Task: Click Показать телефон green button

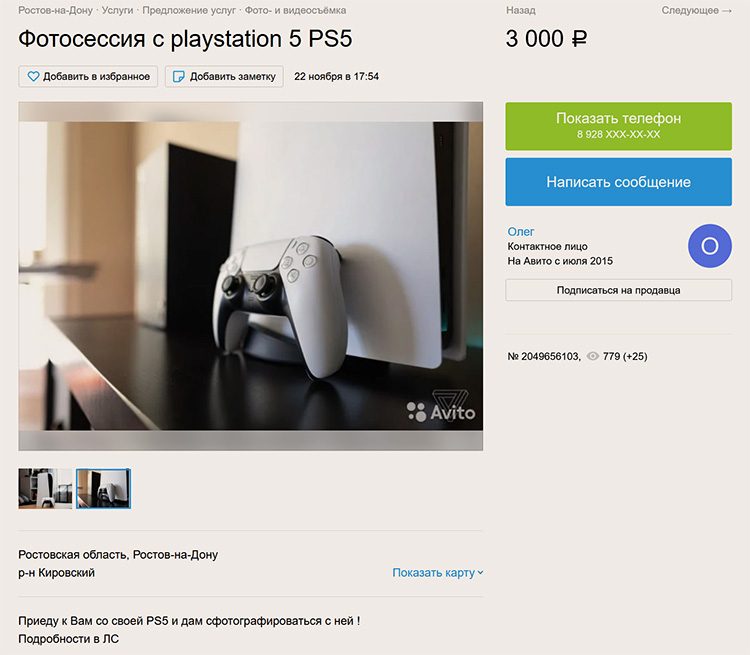Action: [618, 126]
